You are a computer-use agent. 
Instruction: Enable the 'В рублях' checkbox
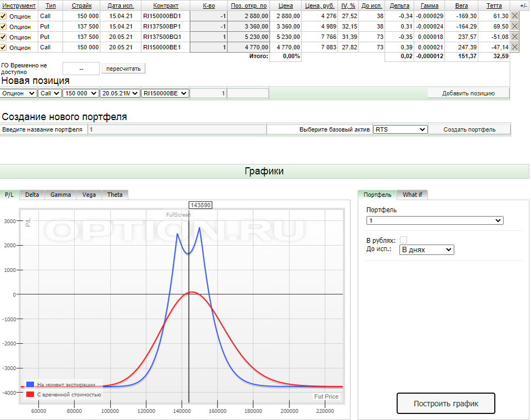pyautogui.click(x=403, y=240)
